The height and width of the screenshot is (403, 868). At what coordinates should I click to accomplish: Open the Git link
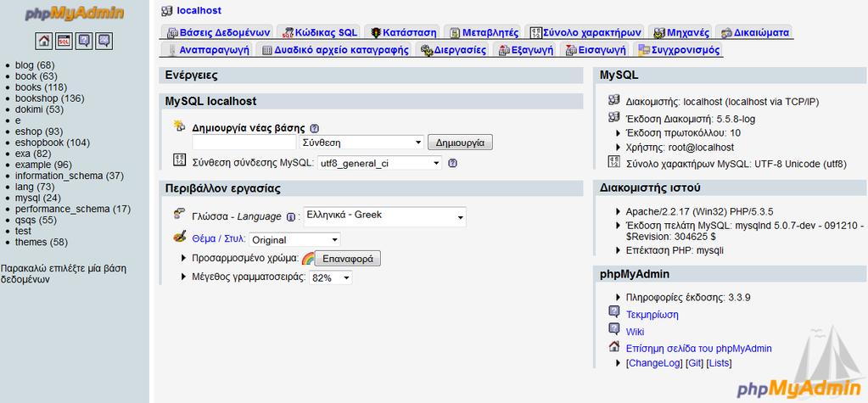point(694,364)
